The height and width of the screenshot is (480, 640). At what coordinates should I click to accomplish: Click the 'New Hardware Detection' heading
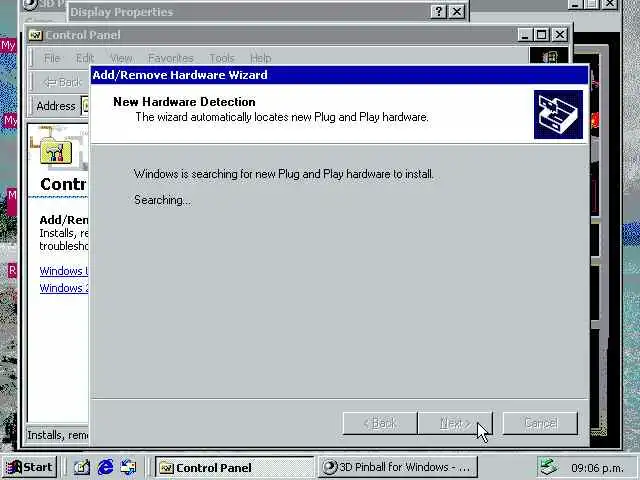click(x=184, y=102)
